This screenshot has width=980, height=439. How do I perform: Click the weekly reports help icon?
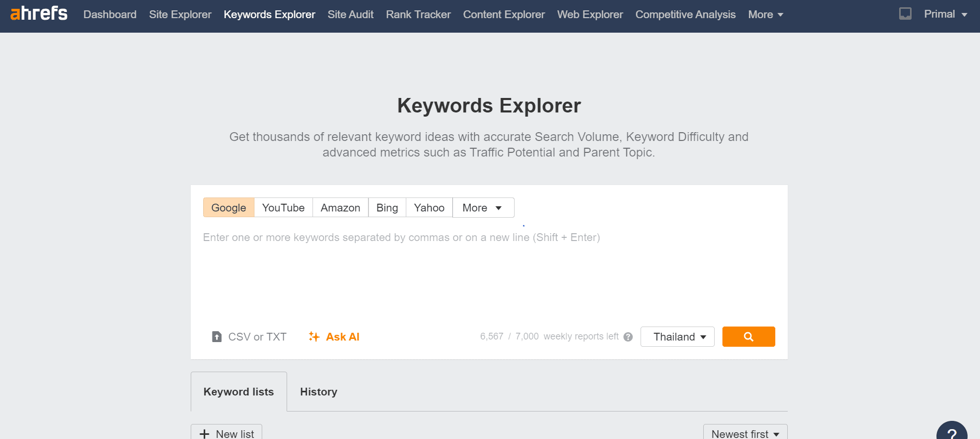[628, 337]
